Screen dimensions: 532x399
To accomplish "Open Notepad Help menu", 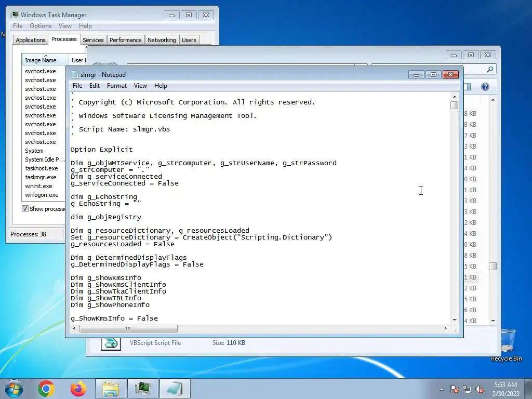I will pyautogui.click(x=161, y=86).
